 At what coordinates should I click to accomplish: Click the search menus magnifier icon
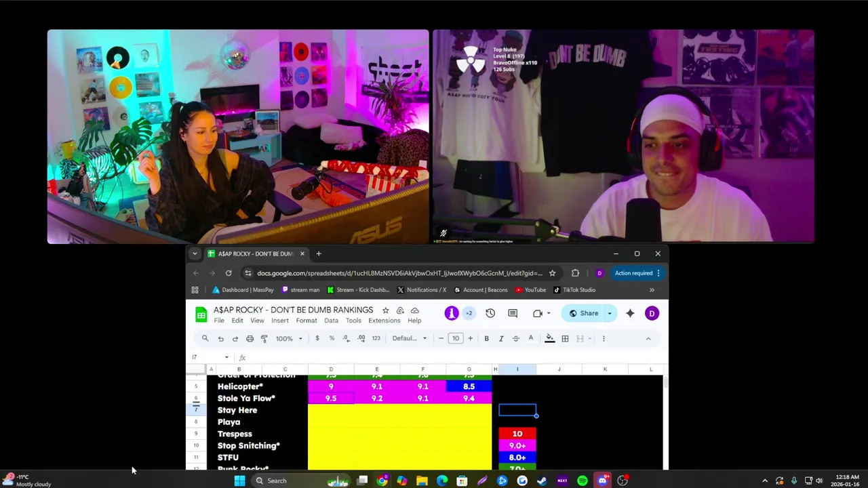[205, 338]
